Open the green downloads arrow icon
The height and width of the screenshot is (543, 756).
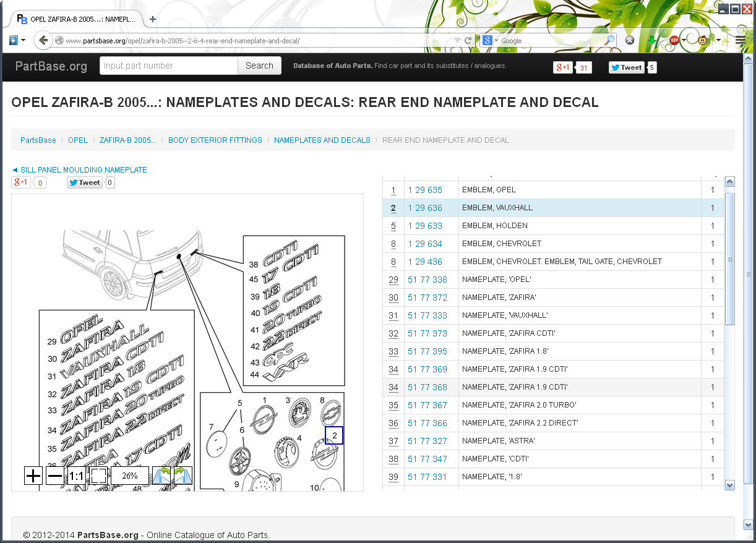[651, 40]
